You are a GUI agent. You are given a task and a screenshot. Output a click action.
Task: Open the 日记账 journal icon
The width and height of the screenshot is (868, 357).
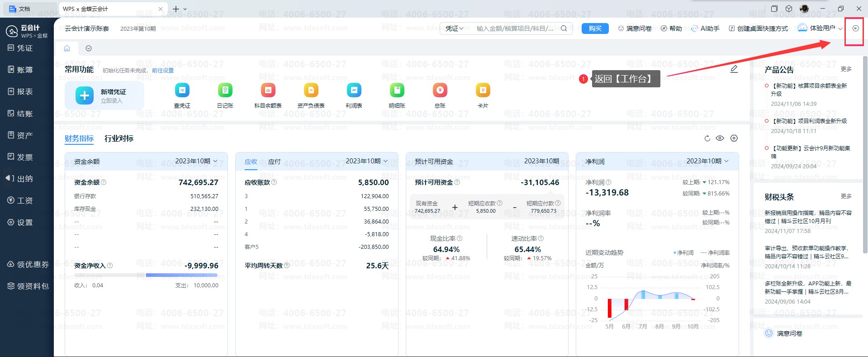[x=225, y=90]
